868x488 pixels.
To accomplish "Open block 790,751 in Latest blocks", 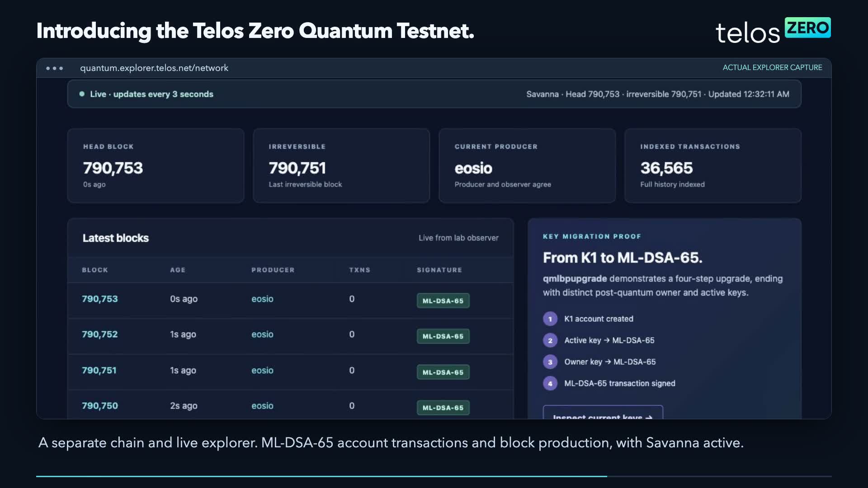I will point(99,370).
